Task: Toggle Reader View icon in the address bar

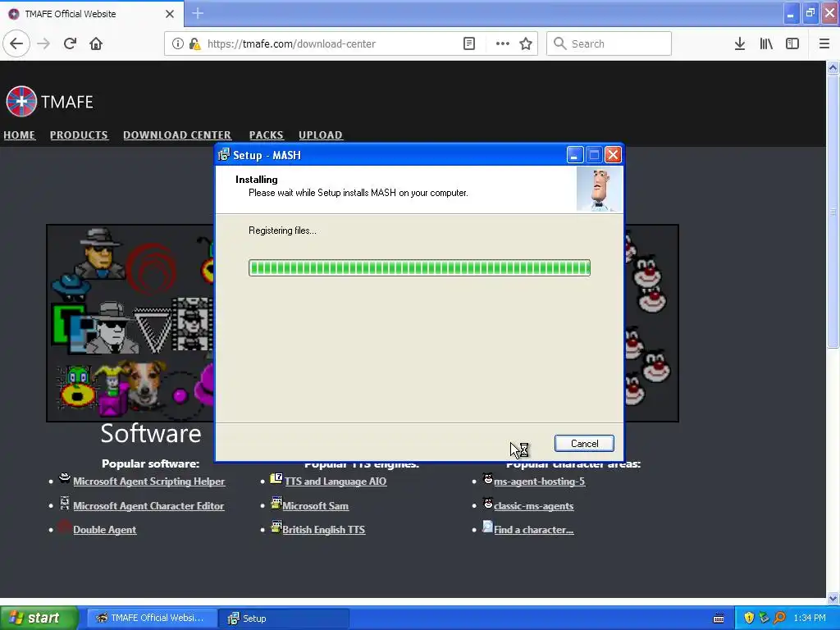Action: (468, 43)
